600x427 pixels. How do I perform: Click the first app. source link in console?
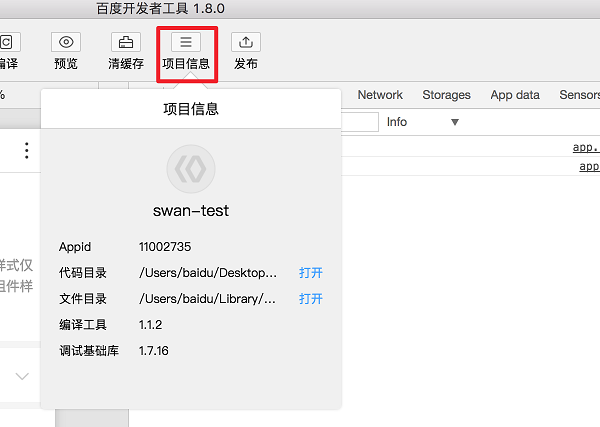(586, 147)
